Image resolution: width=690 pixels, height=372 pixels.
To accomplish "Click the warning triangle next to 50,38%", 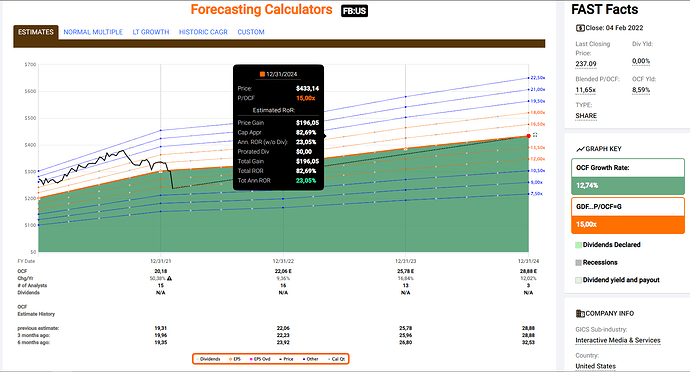I will 169,278.
